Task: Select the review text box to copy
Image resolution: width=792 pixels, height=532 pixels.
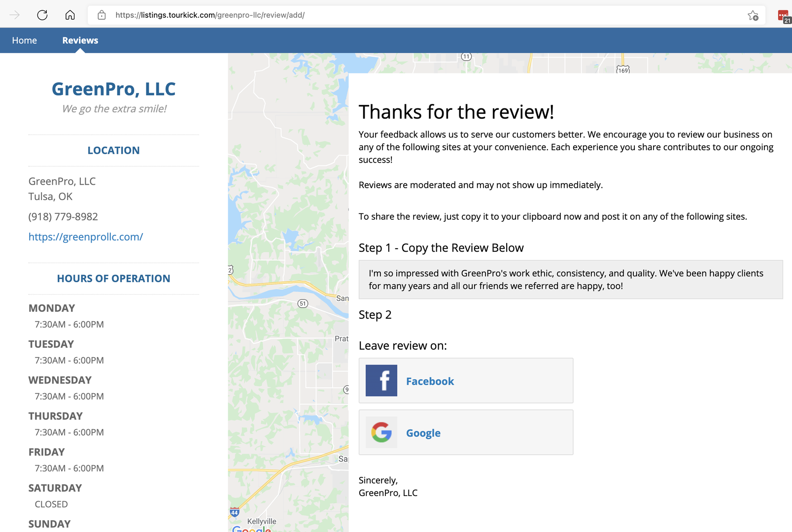Action: coord(571,279)
